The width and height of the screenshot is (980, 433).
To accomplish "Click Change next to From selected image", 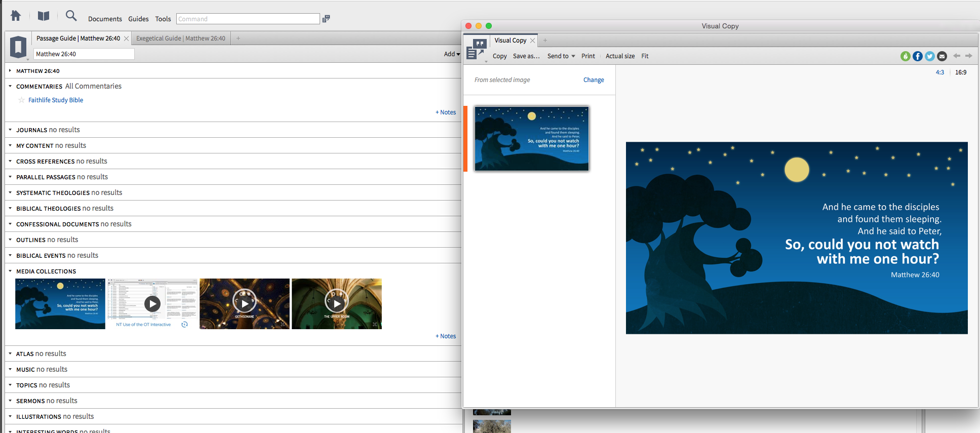I will [x=594, y=80].
